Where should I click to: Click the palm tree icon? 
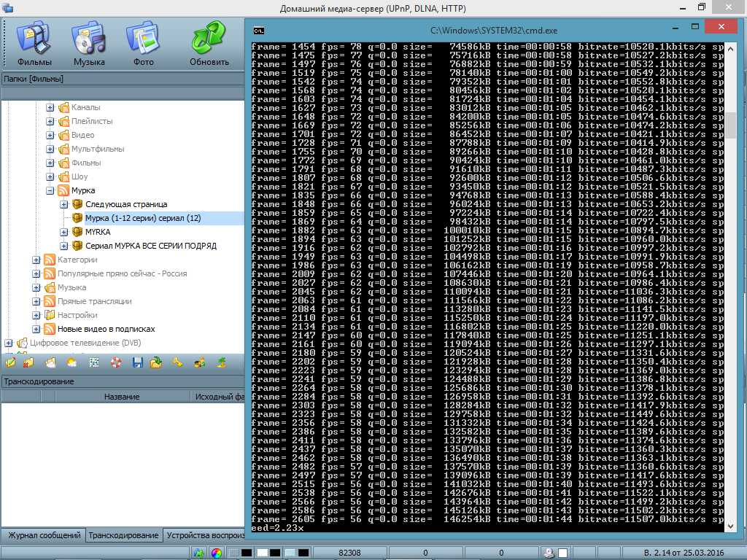point(221,362)
